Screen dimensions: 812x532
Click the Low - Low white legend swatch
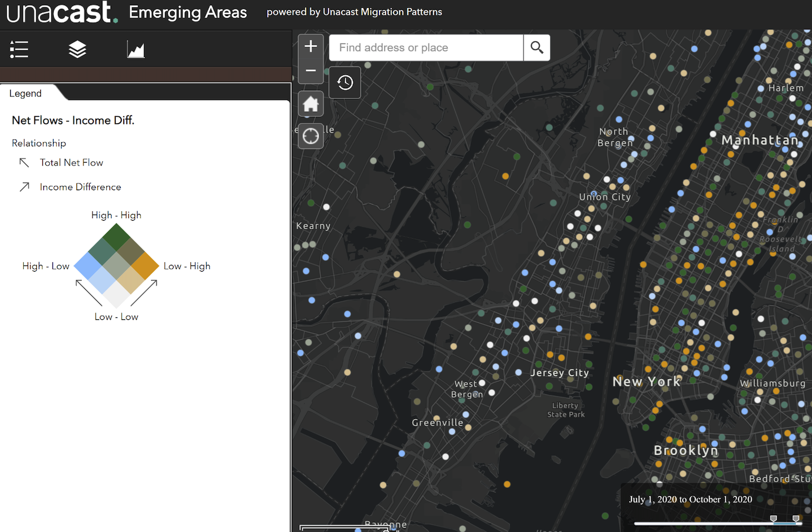point(117,294)
